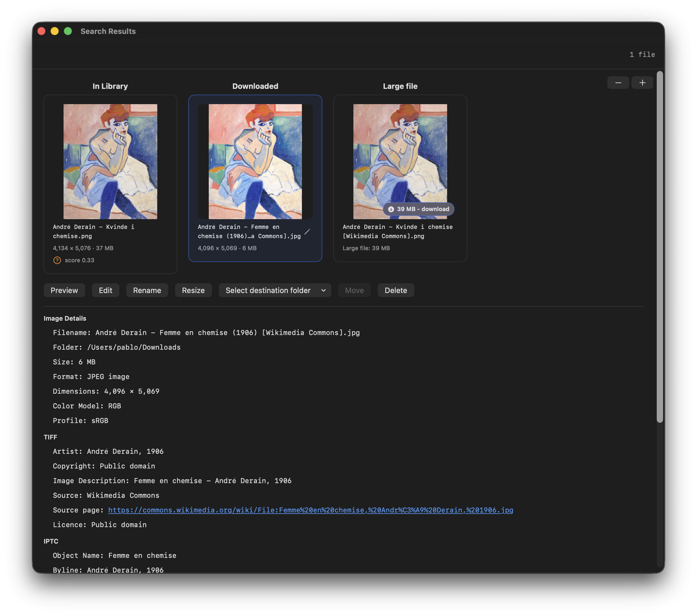The image size is (697, 616).
Task: Click the 'Search Results' window title
Action: (x=108, y=31)
